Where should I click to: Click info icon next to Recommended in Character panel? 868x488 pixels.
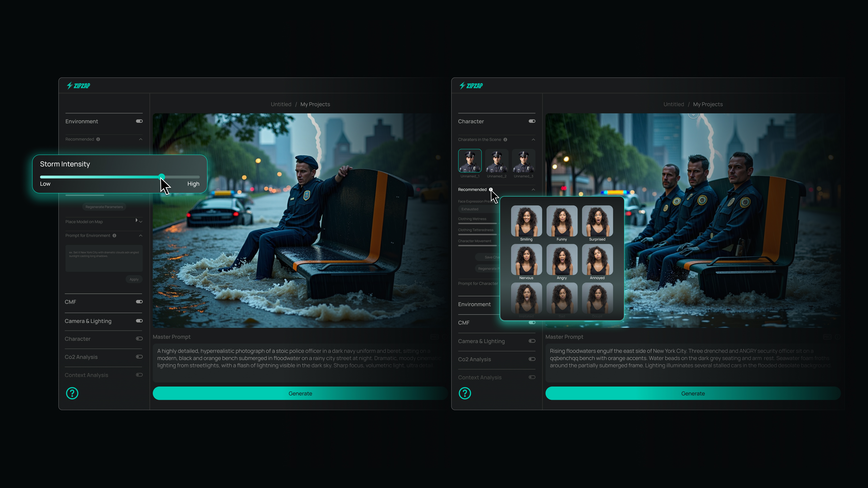pos(491,189)
